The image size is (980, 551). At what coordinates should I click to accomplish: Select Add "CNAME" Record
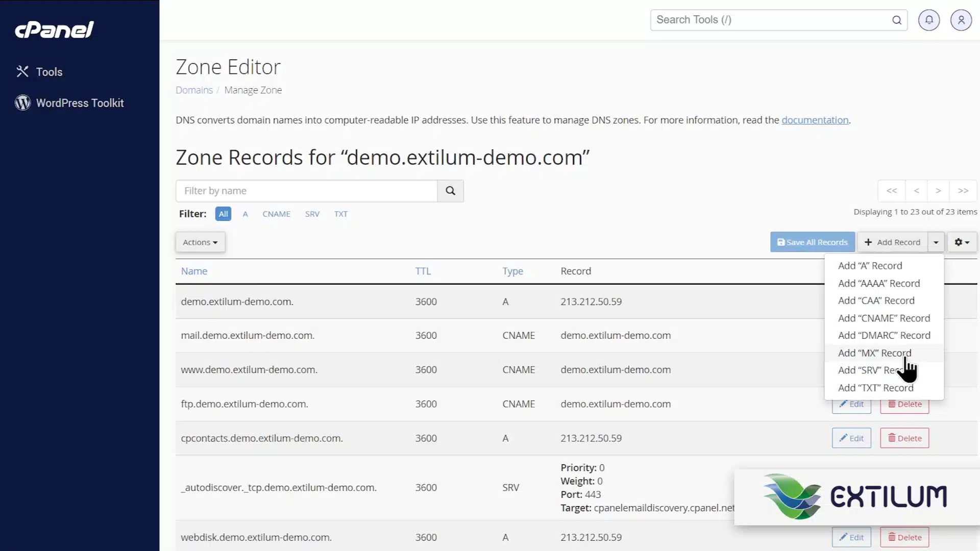click(x=884, y=318)
